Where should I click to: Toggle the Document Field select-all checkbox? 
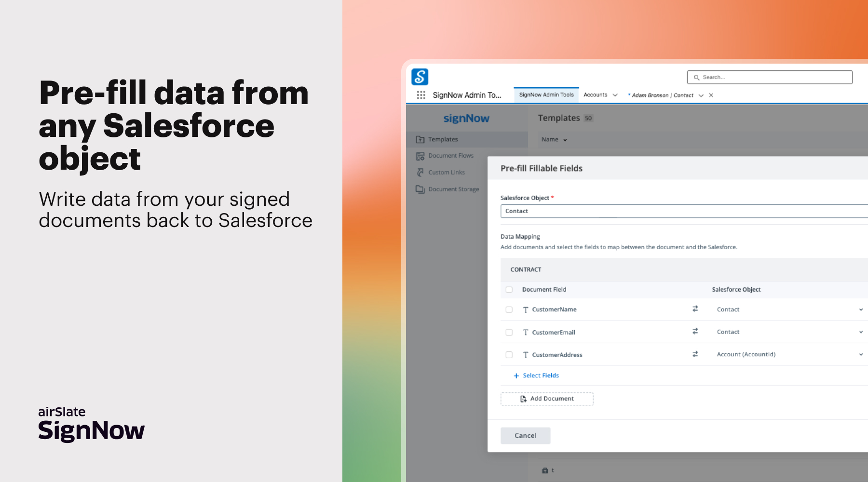click(509, 290)
